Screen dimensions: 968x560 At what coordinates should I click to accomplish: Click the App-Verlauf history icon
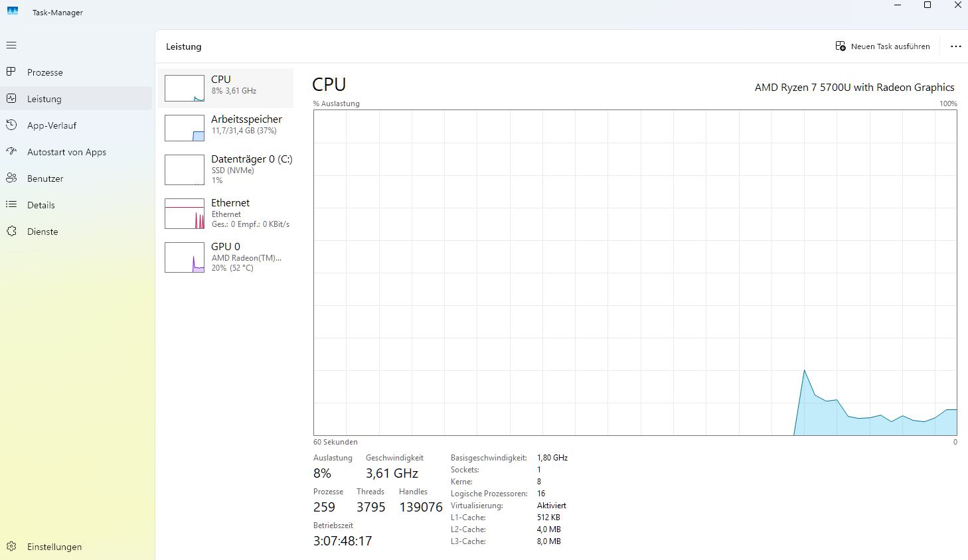pos(11,125)
